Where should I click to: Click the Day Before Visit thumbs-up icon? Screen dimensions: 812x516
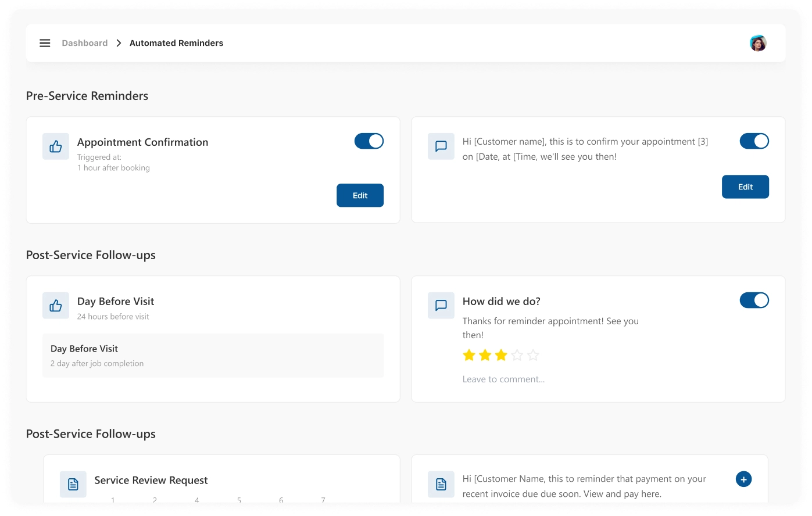pos(56,306)
